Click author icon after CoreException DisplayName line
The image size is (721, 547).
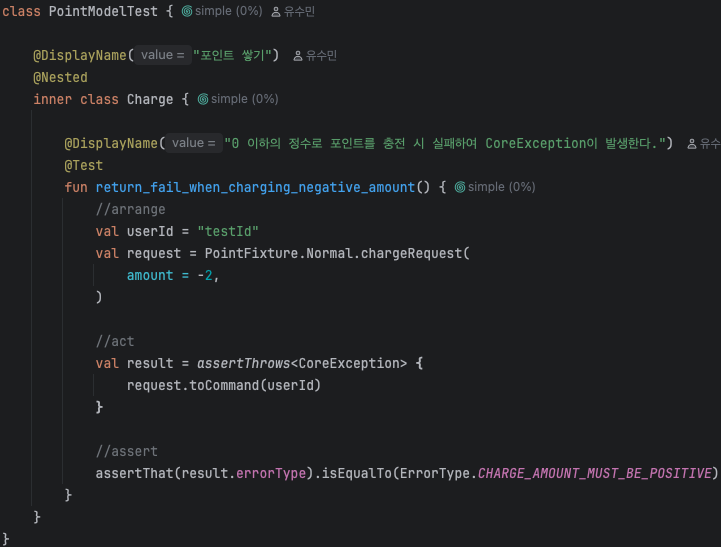coord(692,144)
